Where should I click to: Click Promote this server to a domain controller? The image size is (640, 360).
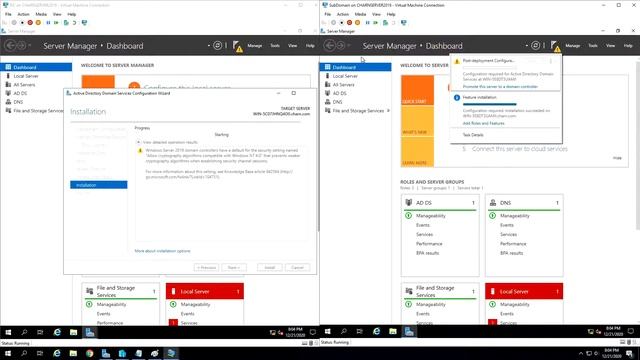click(x=500, y=87)
